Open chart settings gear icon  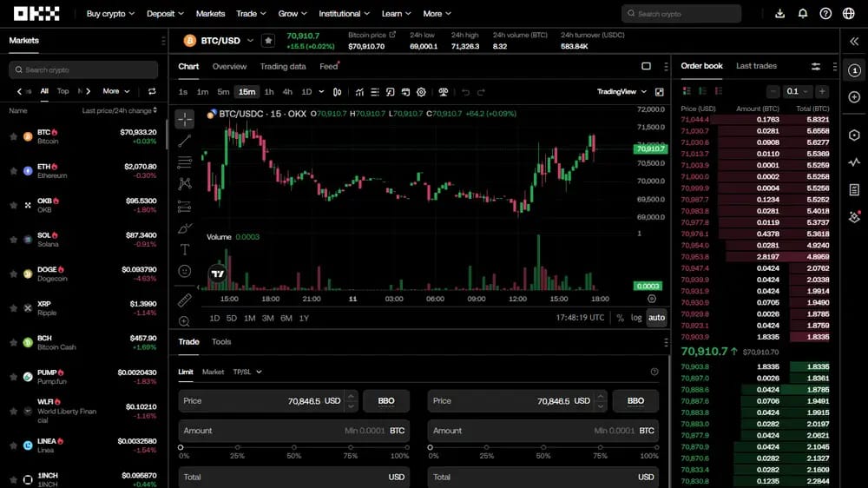(421, 92)
